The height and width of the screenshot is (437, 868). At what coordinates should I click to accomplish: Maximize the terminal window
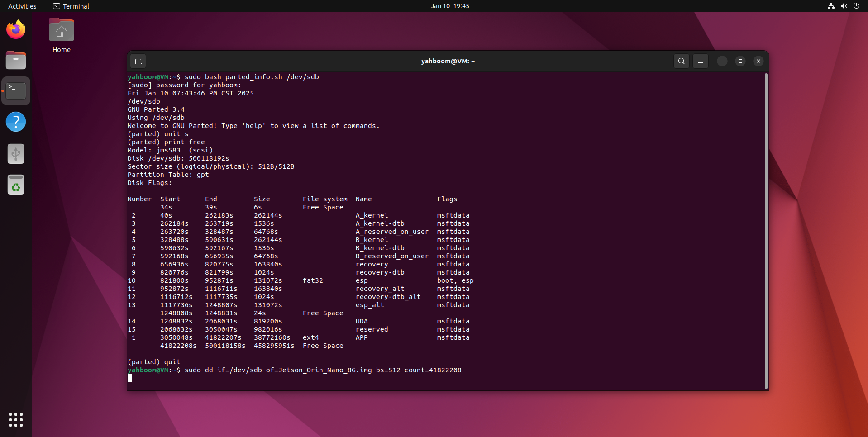tap(740, 61)
